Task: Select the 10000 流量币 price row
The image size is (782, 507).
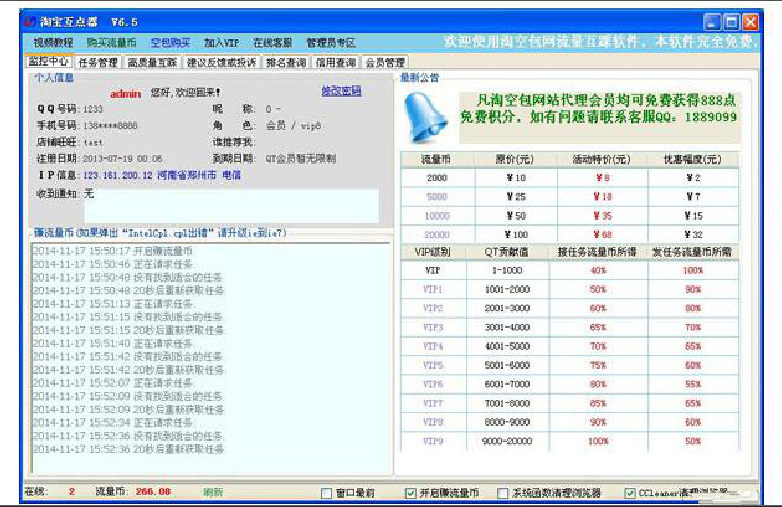Action: tap(570, 216)
